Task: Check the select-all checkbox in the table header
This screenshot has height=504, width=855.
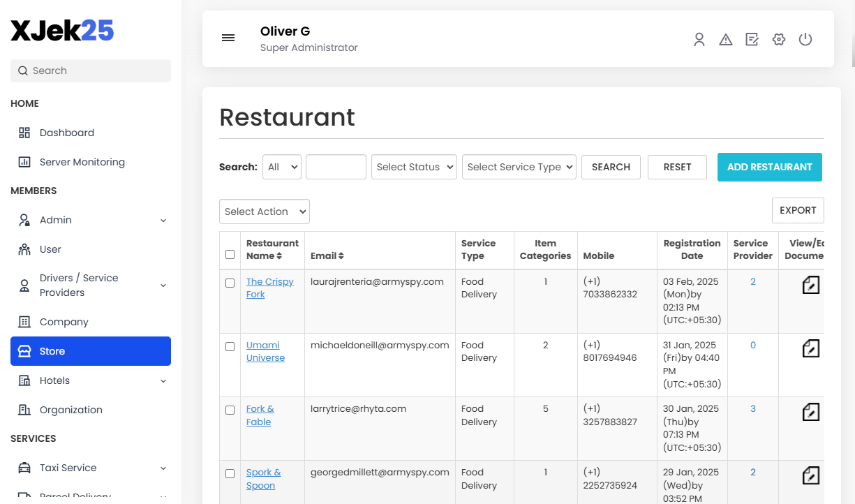Action: [x=230, y=254]
